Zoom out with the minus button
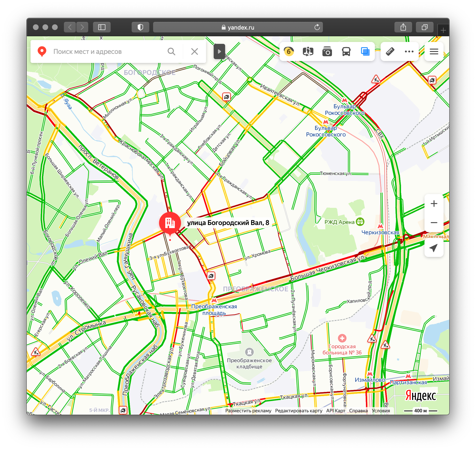476x450 pixels. coord(434,223)
